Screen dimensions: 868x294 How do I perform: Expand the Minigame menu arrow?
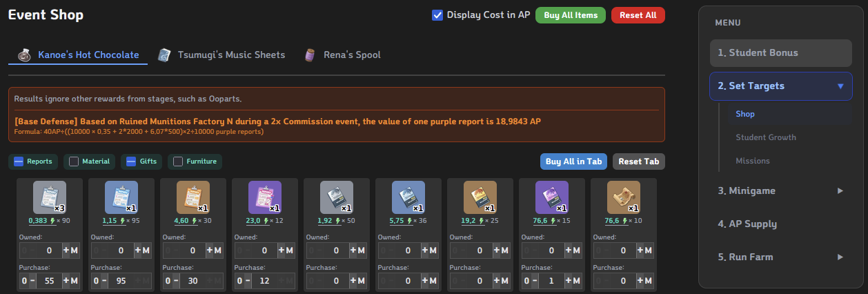tap(840, 190)
